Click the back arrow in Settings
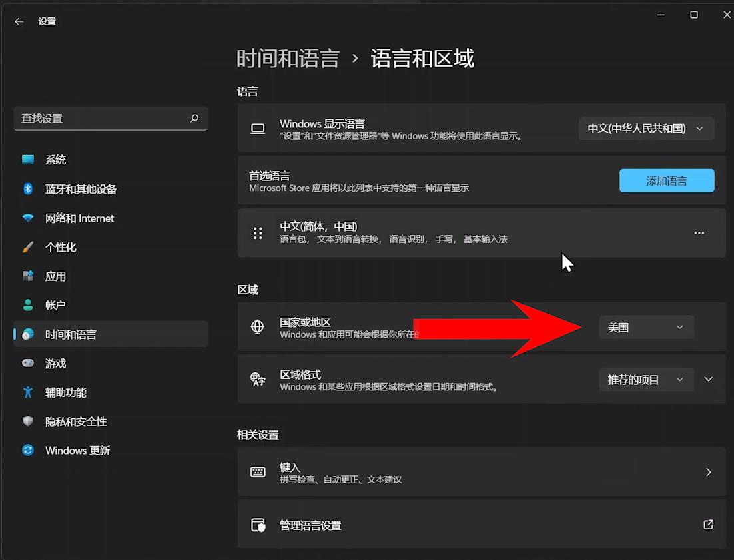Screen dimensions: 734x560 click(19, 21)
